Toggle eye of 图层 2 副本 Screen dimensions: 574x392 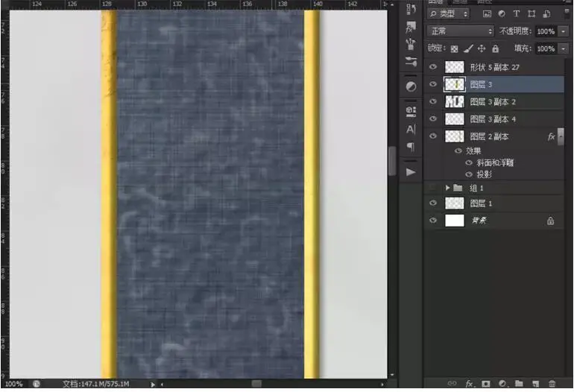[x=433, y=136]
